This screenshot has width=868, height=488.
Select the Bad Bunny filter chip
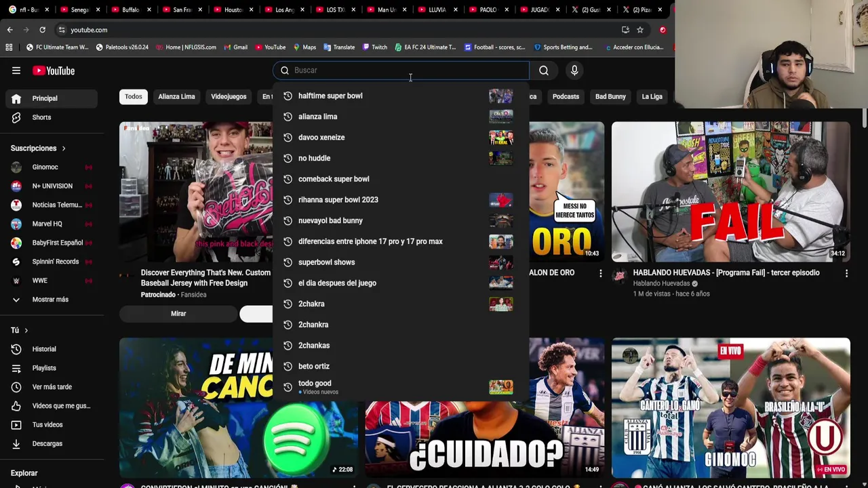610,97
